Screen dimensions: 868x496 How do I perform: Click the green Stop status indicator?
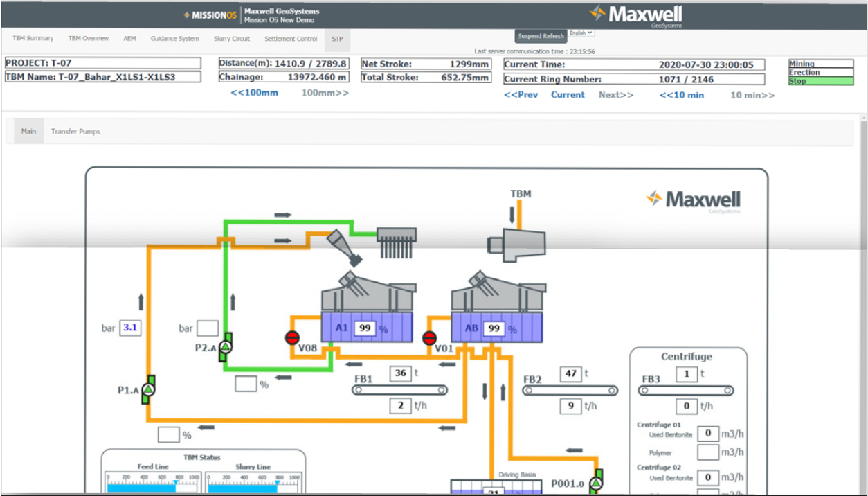pyautogui.click(x=821, y=81)
